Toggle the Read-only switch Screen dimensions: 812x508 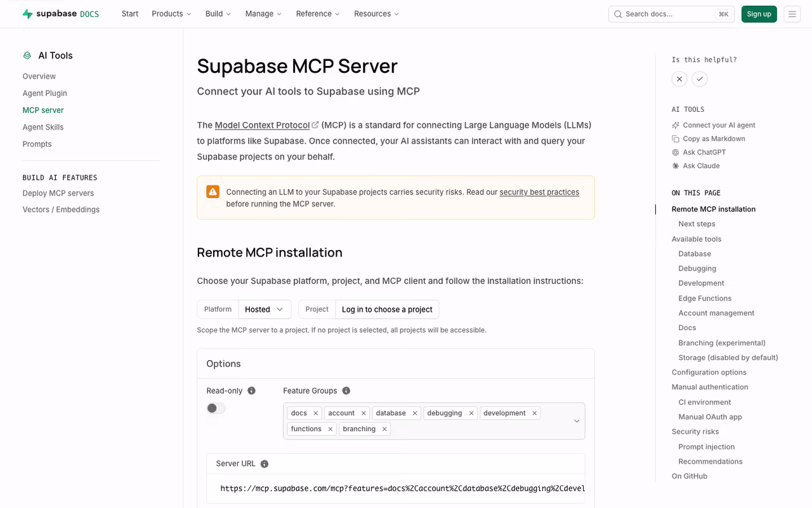click(x=216, y=408)
